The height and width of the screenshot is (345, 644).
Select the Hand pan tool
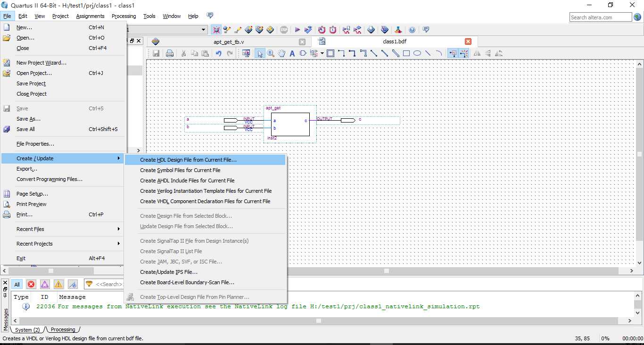pos(281,53)
